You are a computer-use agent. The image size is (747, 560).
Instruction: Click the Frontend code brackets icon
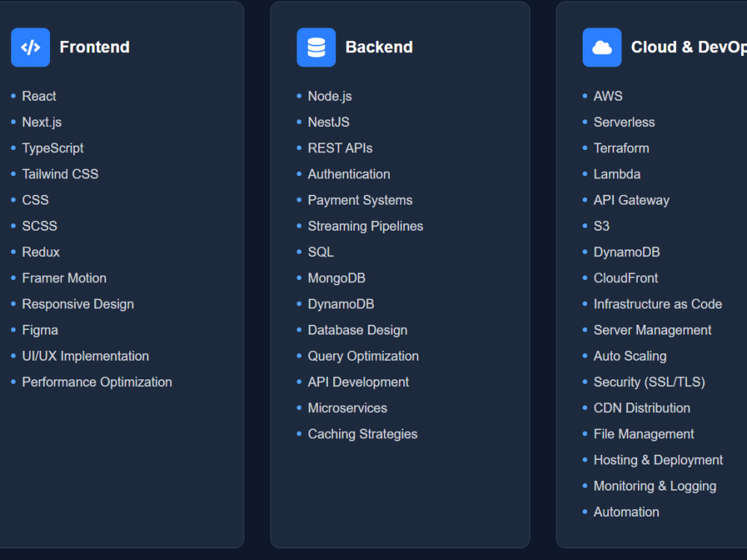31,47
